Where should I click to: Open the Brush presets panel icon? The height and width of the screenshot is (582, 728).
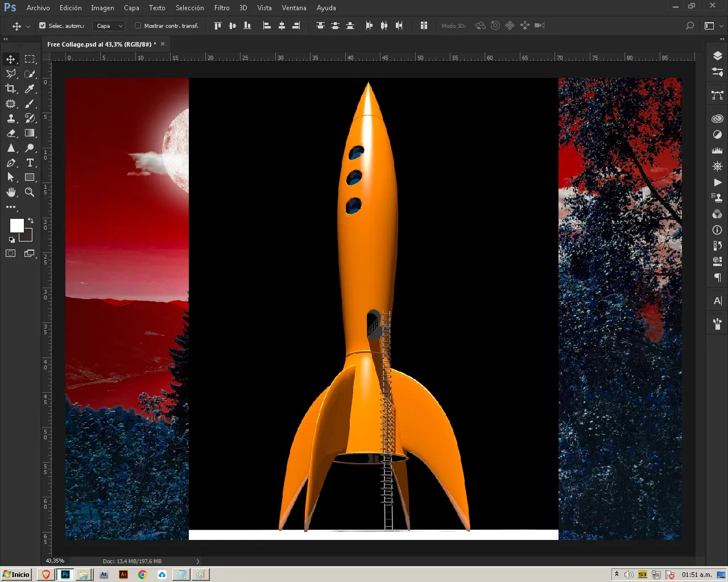coord(717,323)
